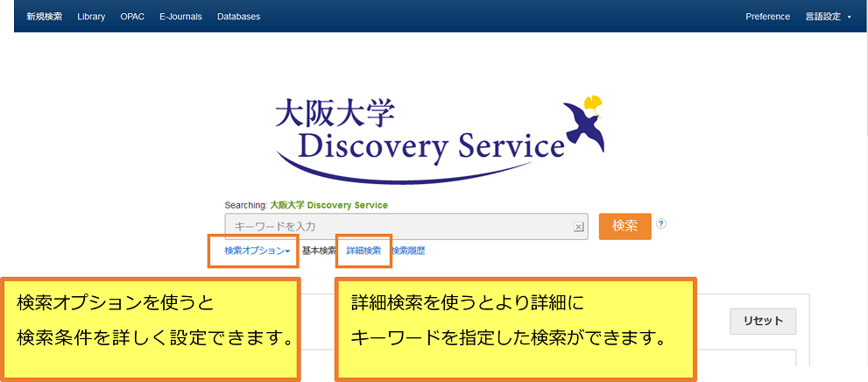The image size is (868, 382).
Task: Open Databases from the top bar
Action: tap(238, 17)
